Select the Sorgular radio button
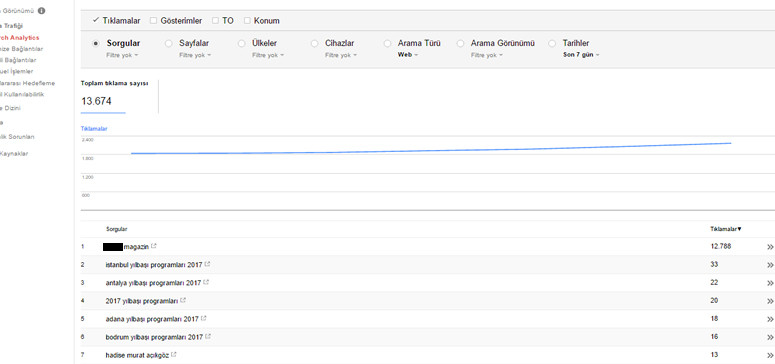 [96, 44]
